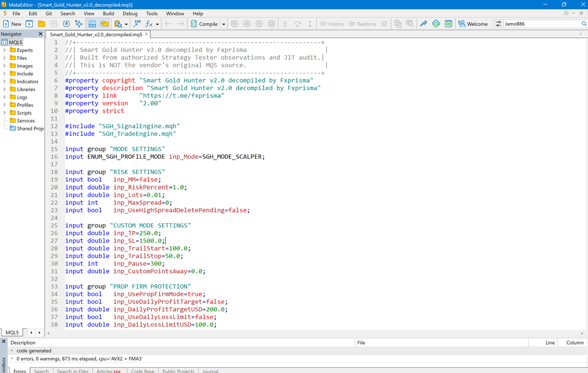Close the Toolbox panel with X
Screen dimensions: 588x373
click(4, 342)
